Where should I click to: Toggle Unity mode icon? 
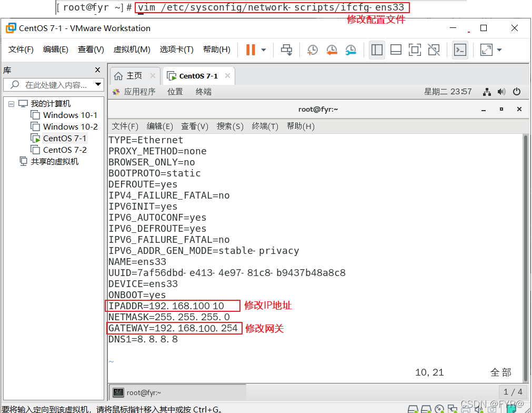pyautogui.click(x=434, y=50)
